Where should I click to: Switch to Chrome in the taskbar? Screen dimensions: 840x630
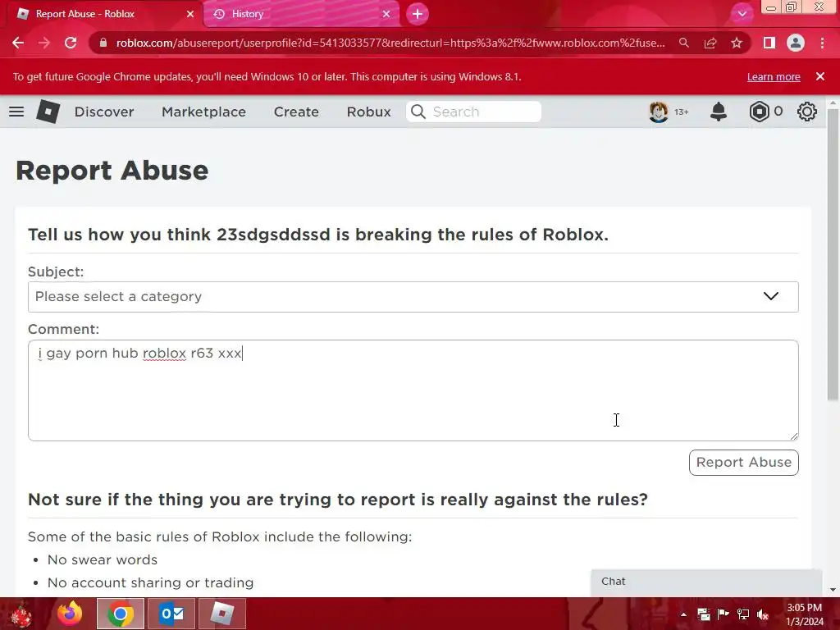[121, 614]
